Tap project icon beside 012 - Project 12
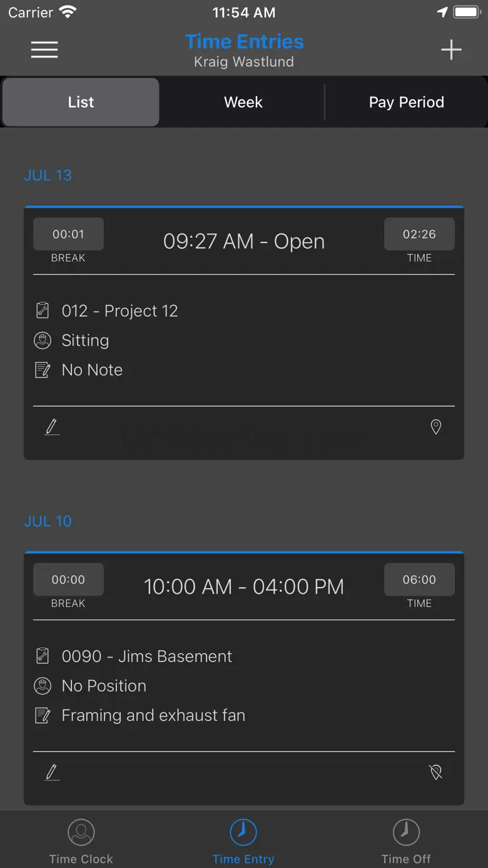488x868 pixels. pos(43,310)
